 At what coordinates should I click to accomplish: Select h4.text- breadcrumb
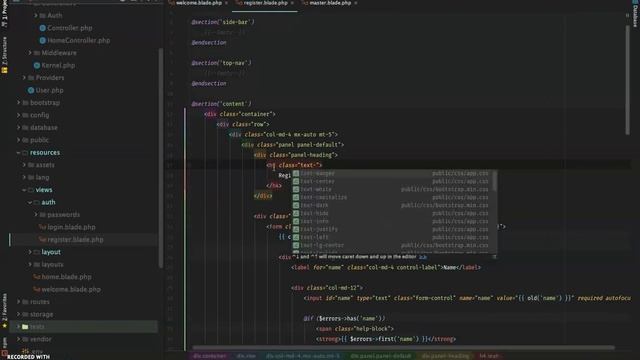coord(489,356)
